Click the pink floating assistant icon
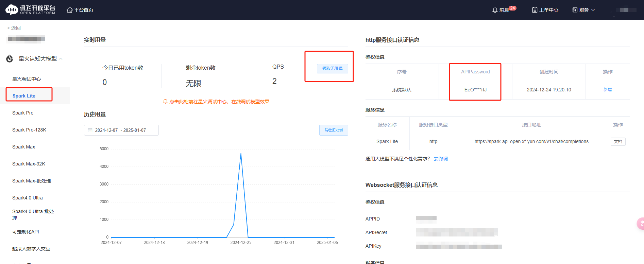 pos(640,224)
